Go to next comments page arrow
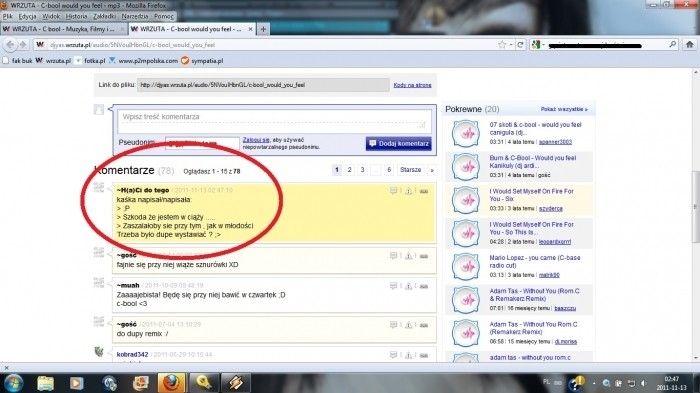Image resolution: width=700 pixels, height=393 pixels. (432, 170)
